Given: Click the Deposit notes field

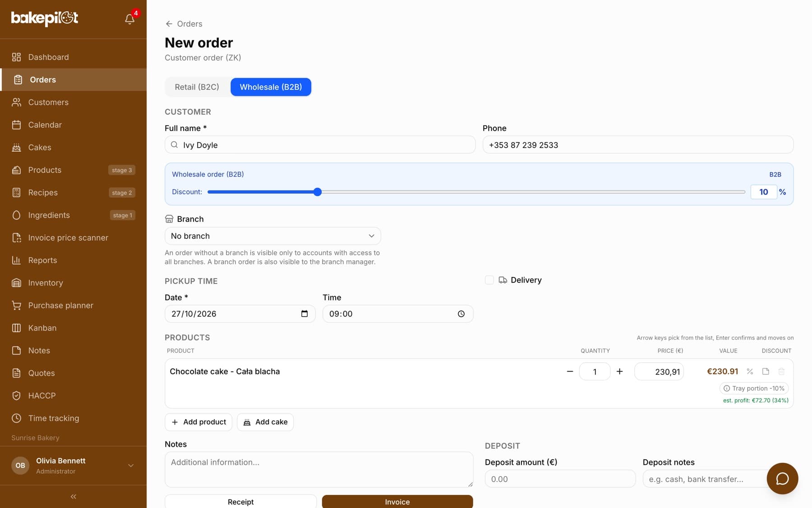Looking at the screenshot, I should coord(705,479).
